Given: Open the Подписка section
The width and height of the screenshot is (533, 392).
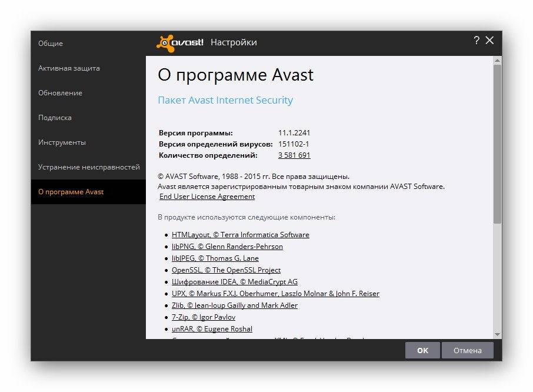Looking at the screenshot, I should coord(88,118).
